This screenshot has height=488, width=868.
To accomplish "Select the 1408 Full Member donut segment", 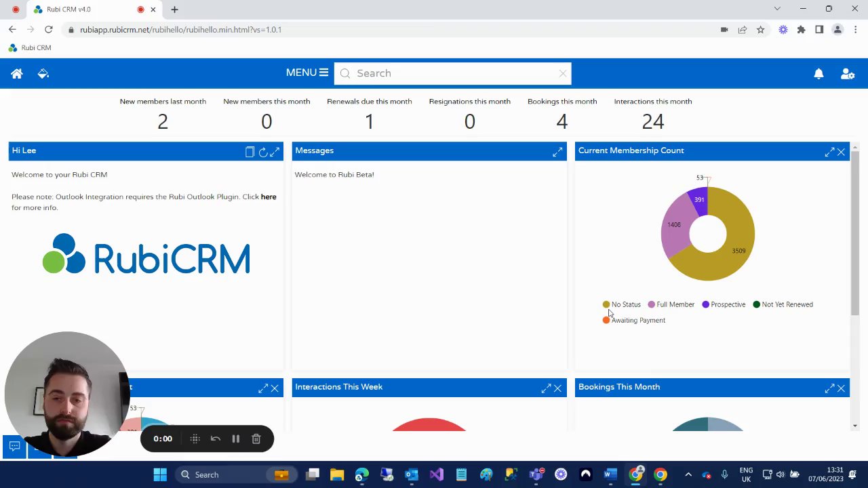I will (x=673, y=224).
